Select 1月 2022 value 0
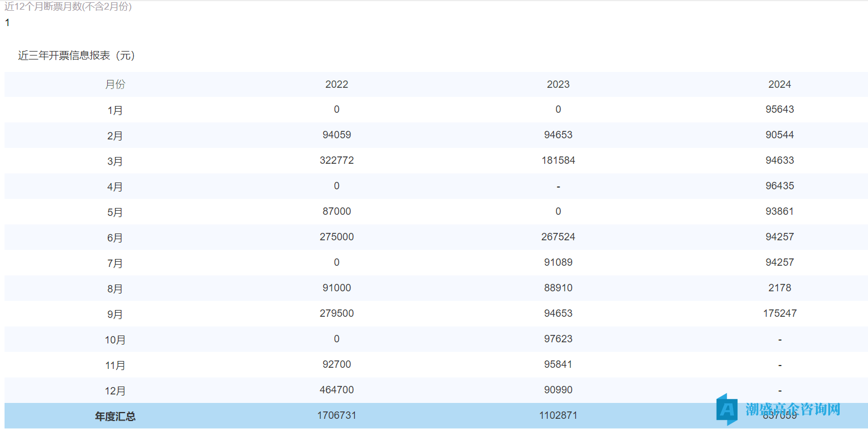Screen dimensions: 868x429 [337, 109]
